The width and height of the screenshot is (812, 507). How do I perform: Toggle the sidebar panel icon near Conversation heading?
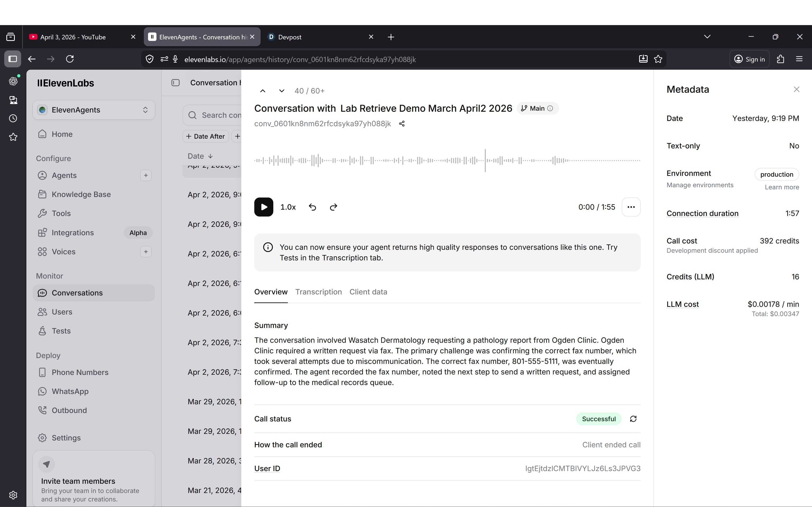click(176, 82)
